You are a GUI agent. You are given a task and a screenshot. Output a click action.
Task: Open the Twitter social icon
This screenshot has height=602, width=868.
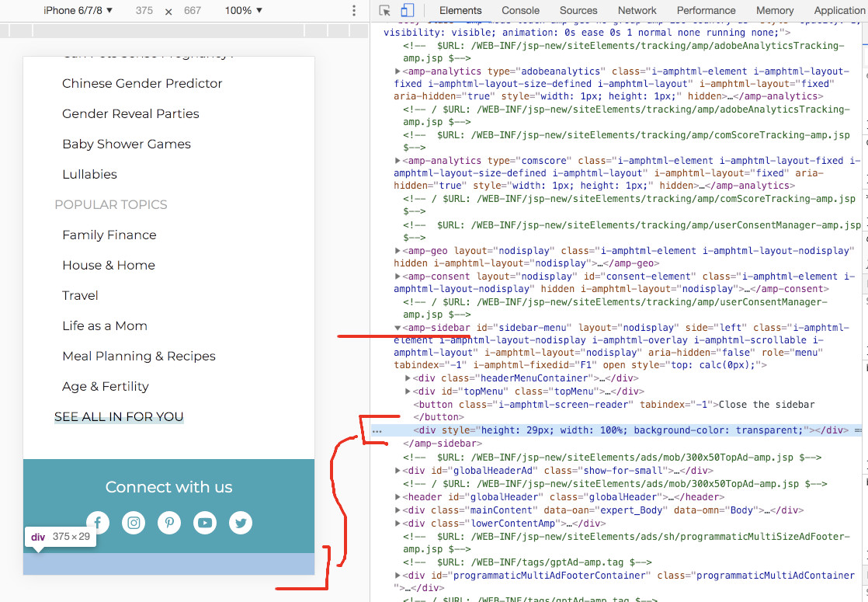[x=241, y=523]
